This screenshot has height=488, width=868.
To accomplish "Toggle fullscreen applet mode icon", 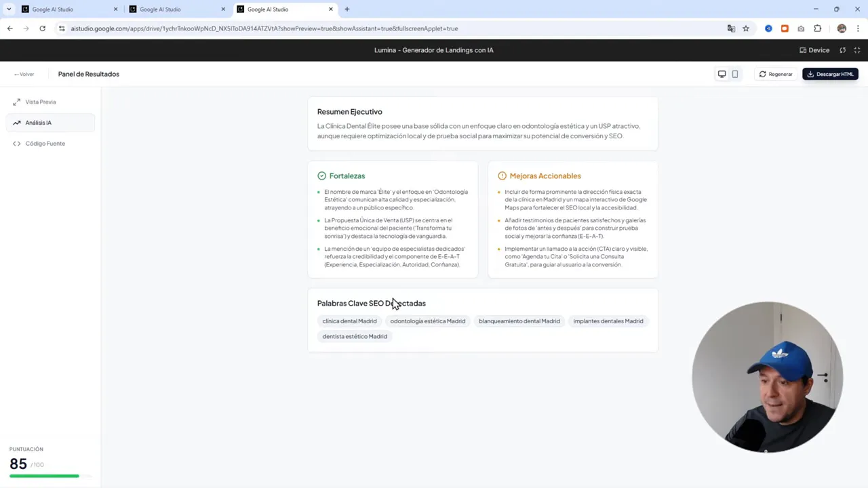I will (856, 49).
